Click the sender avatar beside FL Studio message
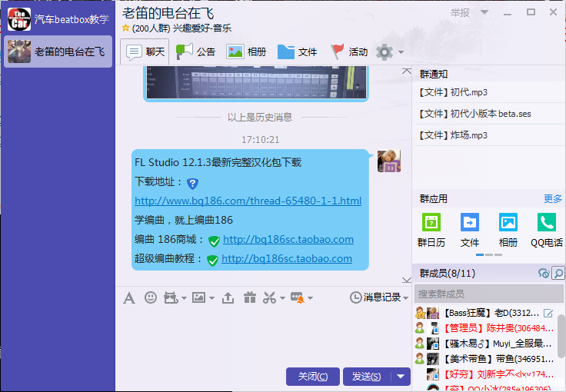This screenshot has width=566, height=392. point(389,161)
